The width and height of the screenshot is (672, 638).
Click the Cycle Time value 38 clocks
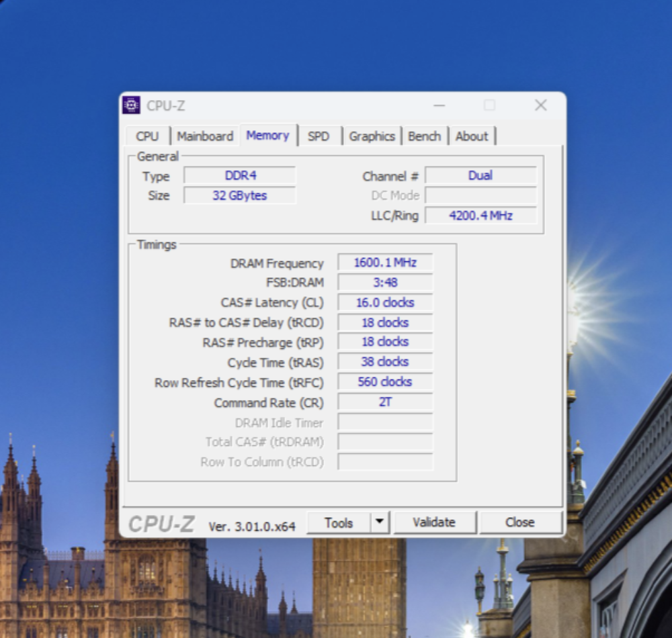pos(385,362)
